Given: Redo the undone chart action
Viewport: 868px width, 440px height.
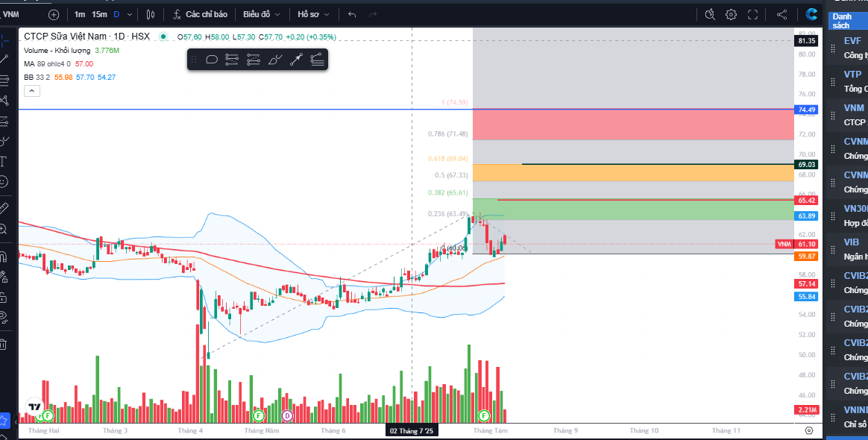Looking at the screenshot, I should coord(373,14).
